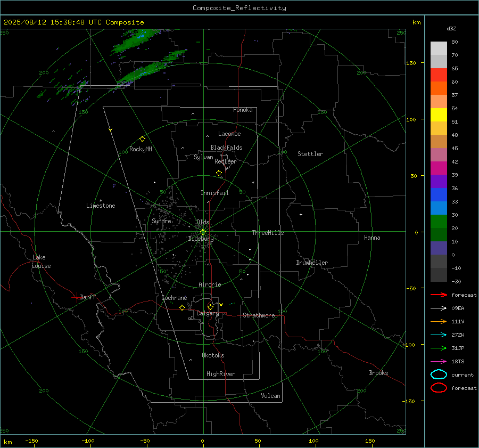Image resolution: width=479 pixels, height=448 pixels.
Task: Click the Banff town label
Action: click(x=88, y=297)
